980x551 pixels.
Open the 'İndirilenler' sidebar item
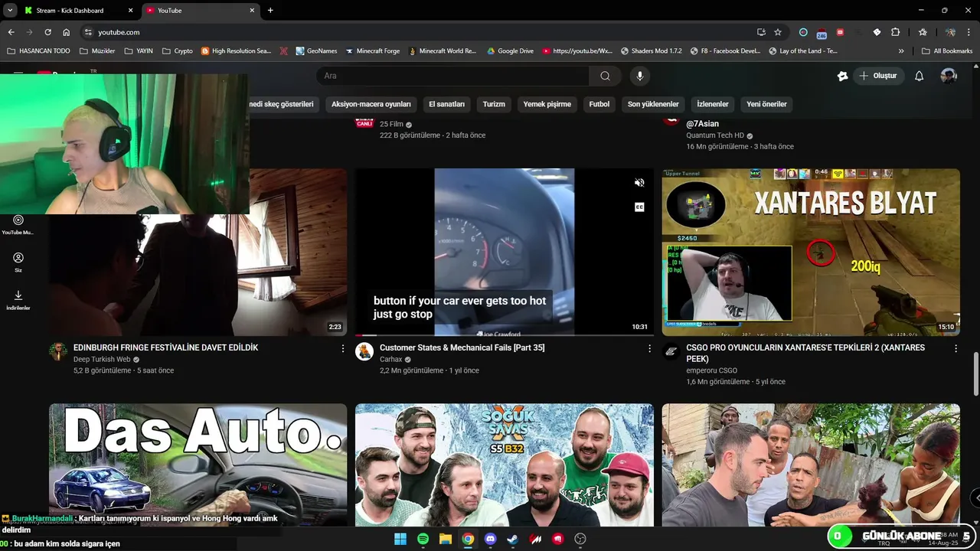pyautogui.click(x=18, y=300)
